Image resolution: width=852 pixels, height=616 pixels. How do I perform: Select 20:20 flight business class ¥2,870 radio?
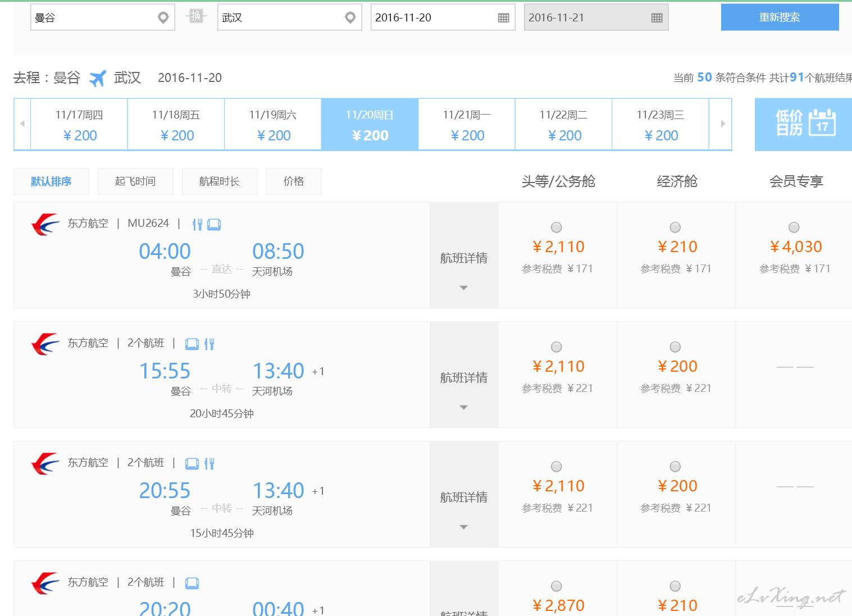coord(557,586)
